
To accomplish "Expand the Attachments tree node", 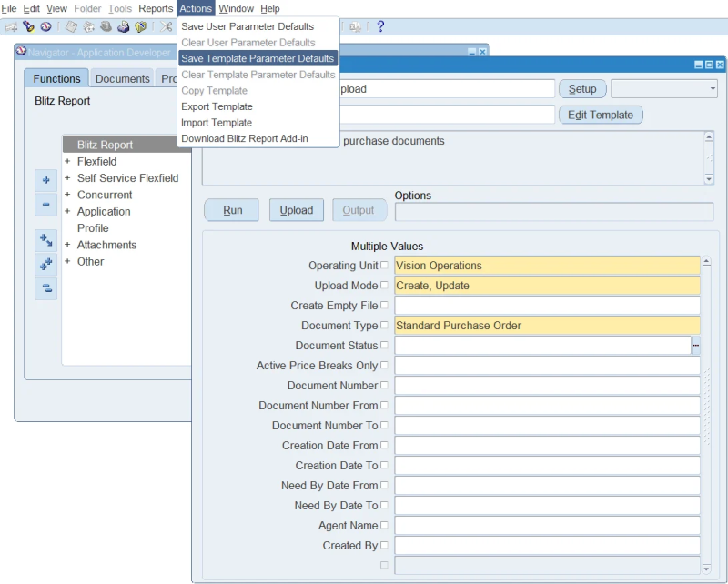I will (x=67, y=245).
